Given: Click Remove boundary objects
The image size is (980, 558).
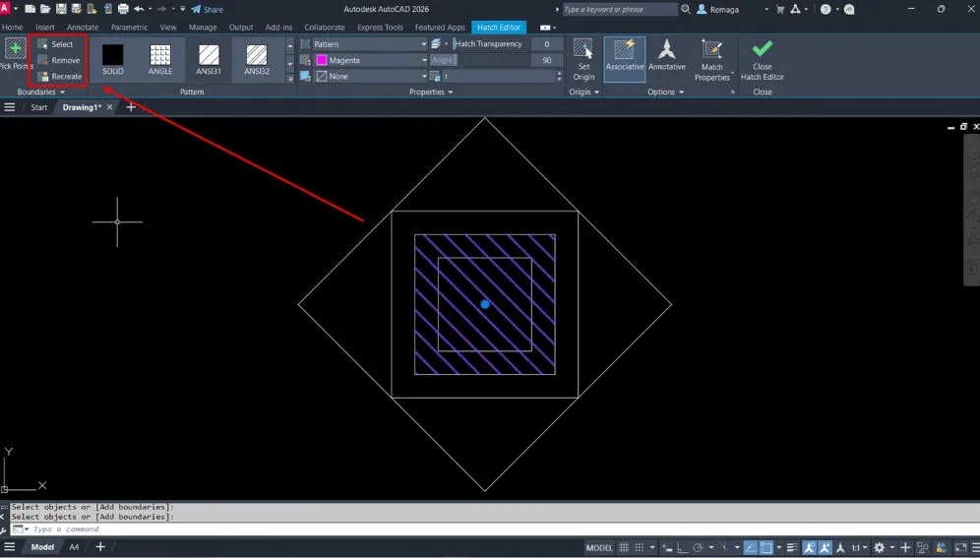Looking at the screenshot, I should tap(58, 60).
